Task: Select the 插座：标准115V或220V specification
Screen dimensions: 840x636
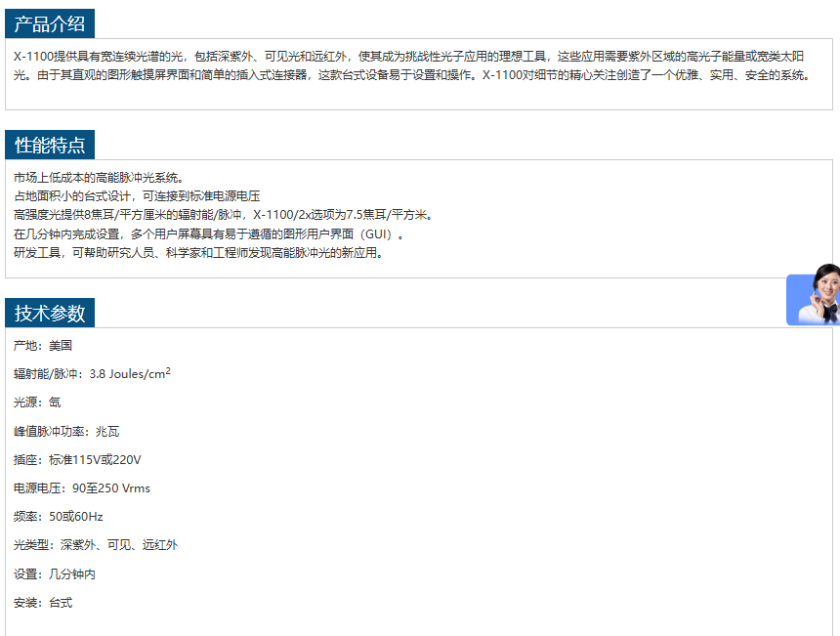Action: click(x=77, y=460)
